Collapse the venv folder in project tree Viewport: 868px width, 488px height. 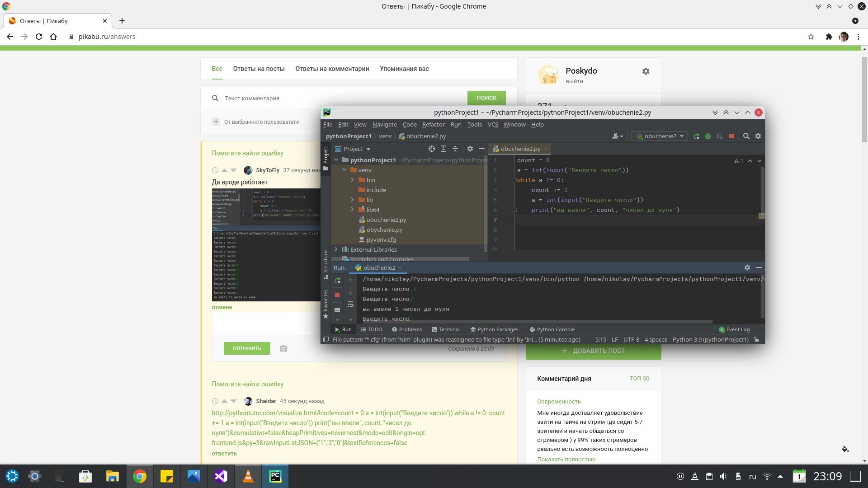[x=344, y=170]
